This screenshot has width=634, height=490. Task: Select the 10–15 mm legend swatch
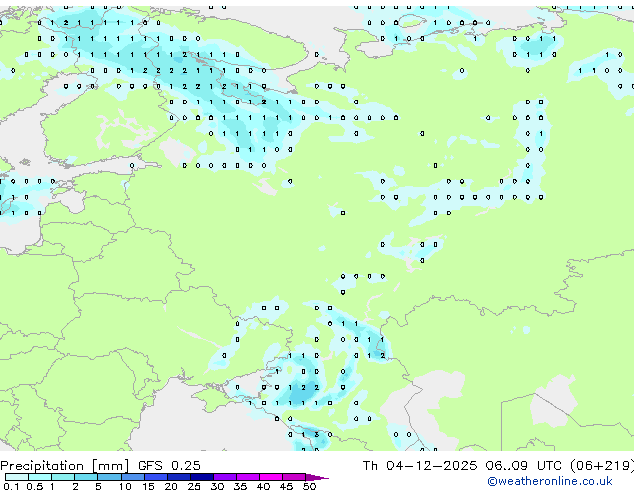tap(132, 477)
